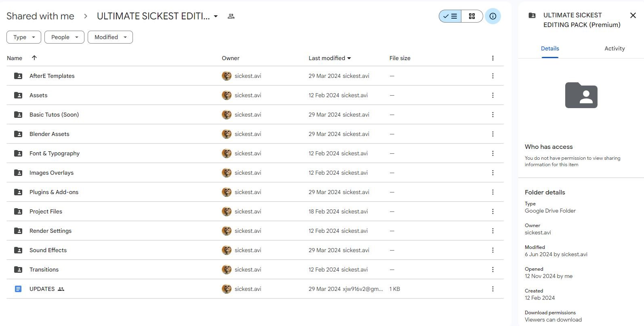Switch to the Activity tab
Image resolution: width=644 pixels, height=326 pixels.
point(615,48)
